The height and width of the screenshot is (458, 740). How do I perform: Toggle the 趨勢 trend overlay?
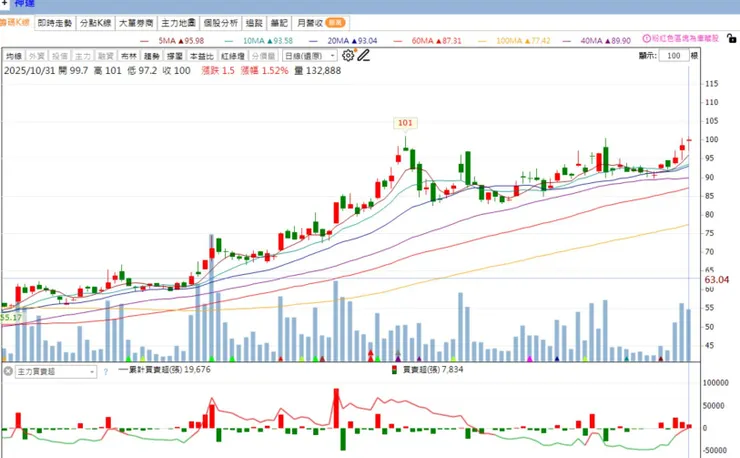click(151, 56)
